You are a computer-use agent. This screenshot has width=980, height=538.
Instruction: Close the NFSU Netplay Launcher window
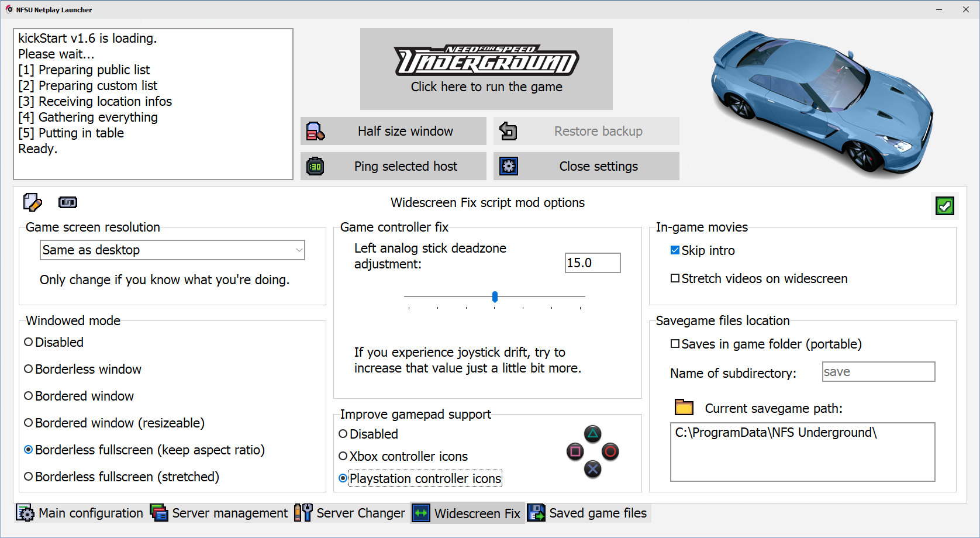(966, 9)
